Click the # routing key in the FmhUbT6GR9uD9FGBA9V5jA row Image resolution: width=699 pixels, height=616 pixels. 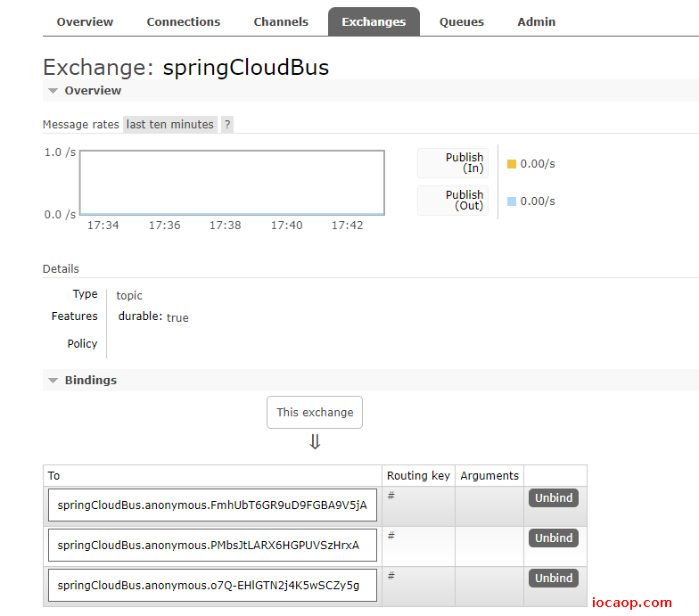391,496
